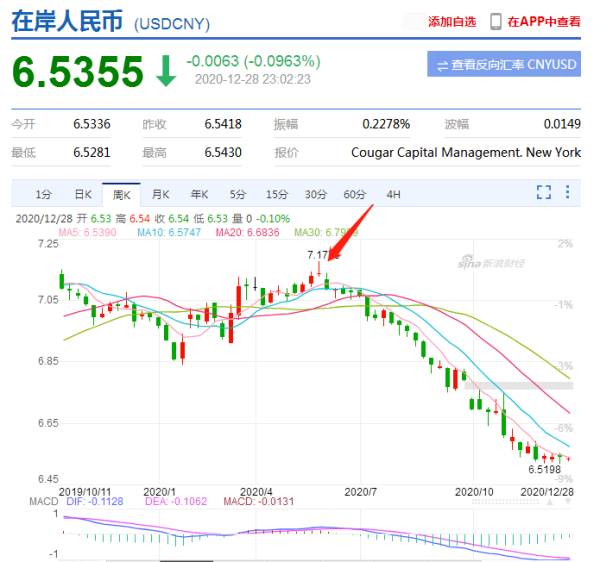Screen dimensions: 600x562
Task: Switch to the 30分 chart tab
Action: (315, 194)
